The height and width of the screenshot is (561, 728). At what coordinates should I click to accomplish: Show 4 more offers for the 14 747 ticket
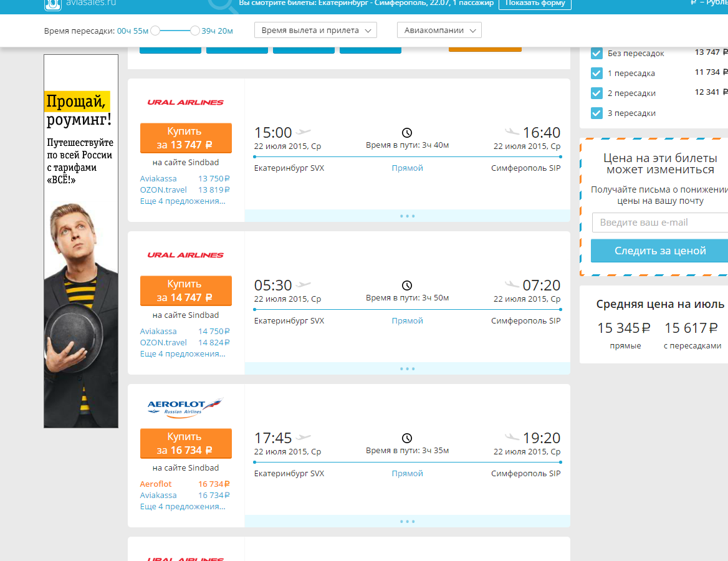tap(183, 354)
